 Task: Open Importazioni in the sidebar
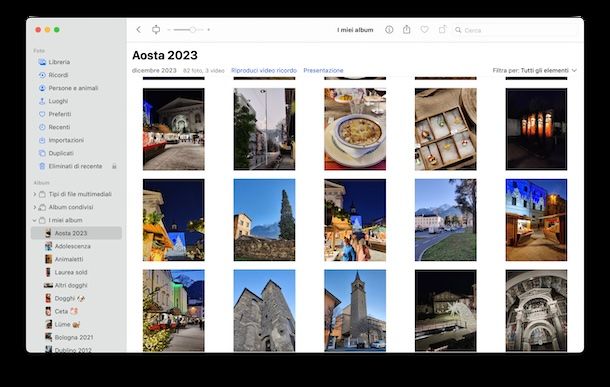click(x=66, y=140)
